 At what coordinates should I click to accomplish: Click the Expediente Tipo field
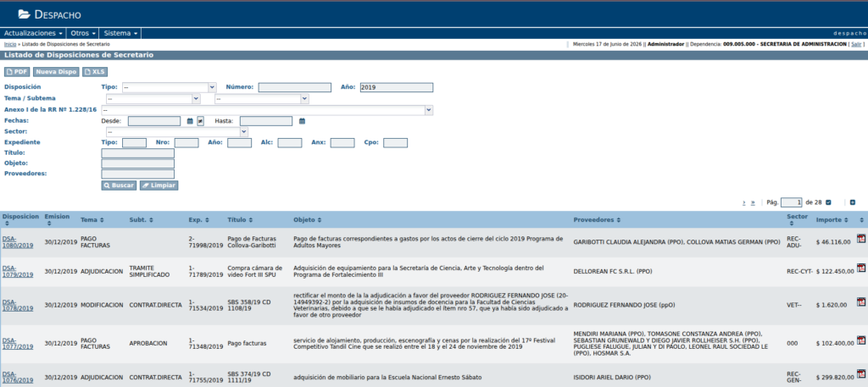134,142
